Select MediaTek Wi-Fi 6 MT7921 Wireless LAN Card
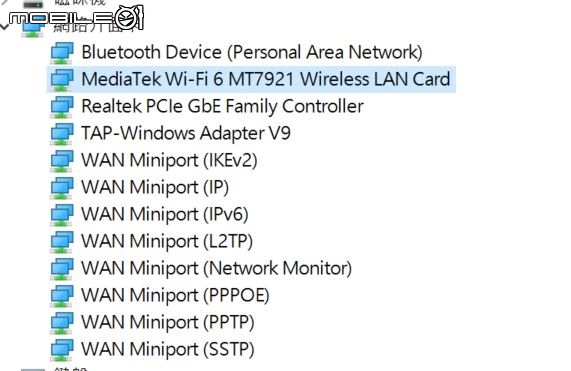 pos(266,79)
